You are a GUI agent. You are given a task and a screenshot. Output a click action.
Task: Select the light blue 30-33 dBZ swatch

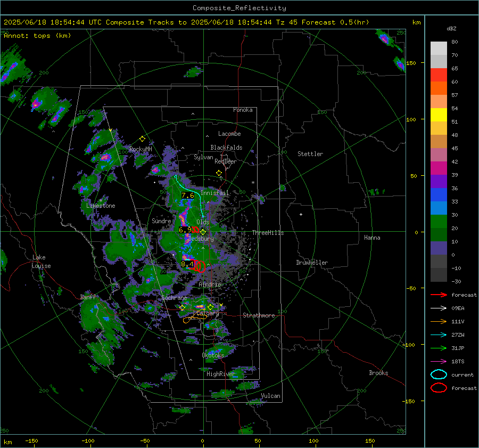(439, 208)
